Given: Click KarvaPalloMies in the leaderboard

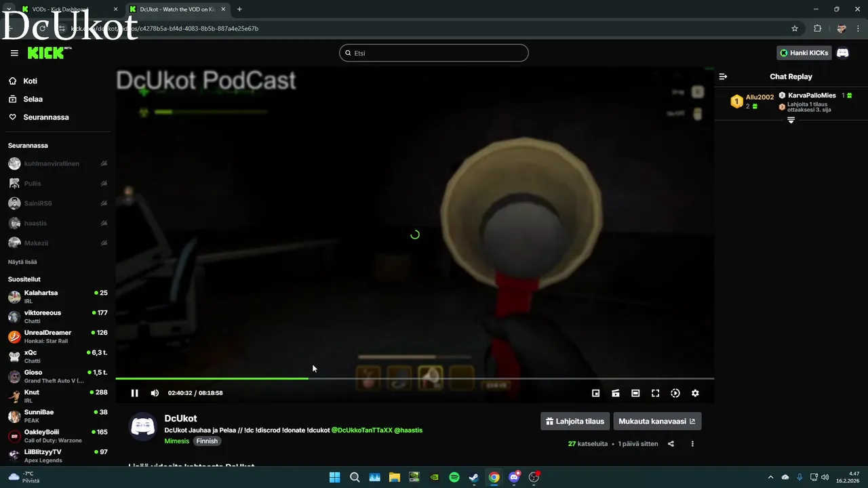Looking at the screenshot, I should click(x=812, y=96).
